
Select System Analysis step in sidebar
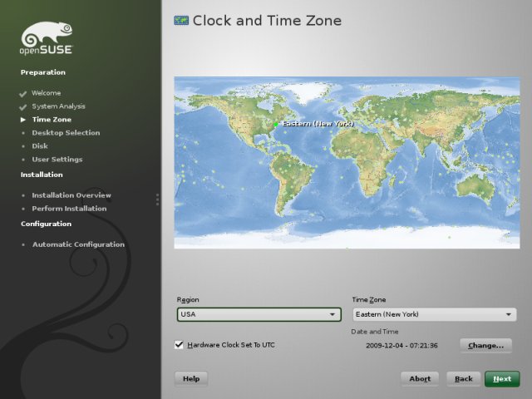pos(58,106)
